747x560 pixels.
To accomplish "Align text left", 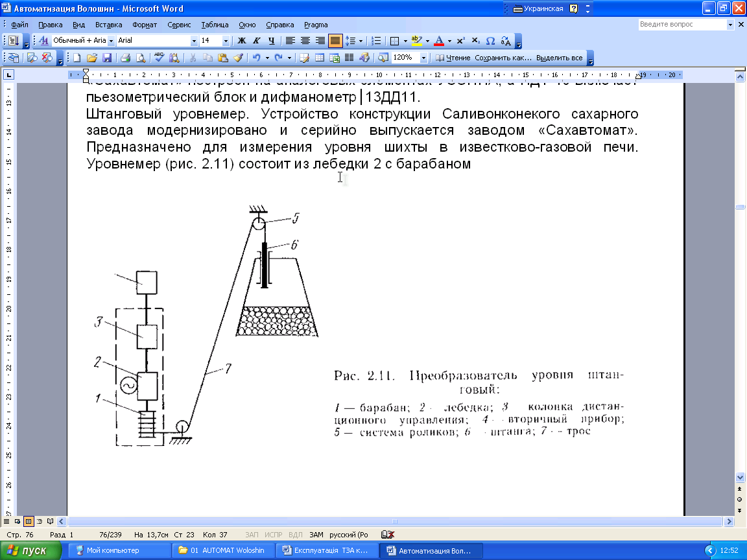I will coord(290,41).
